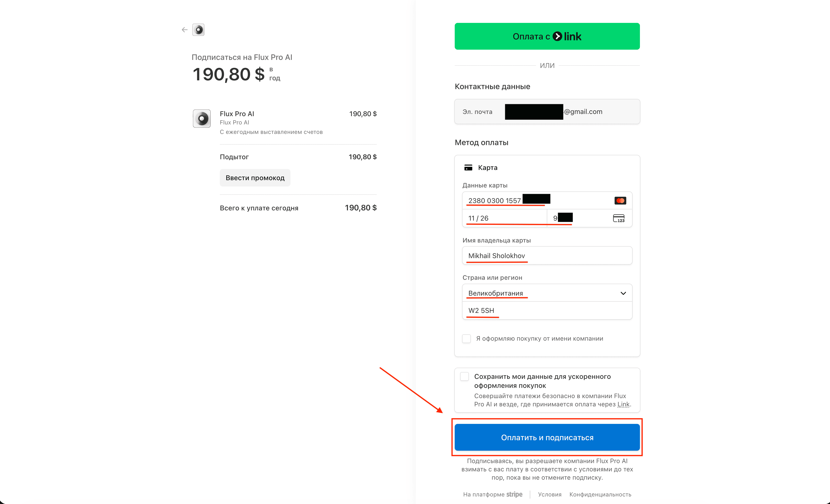Click the Ввести промокод button
830x504 pixels.
coord(255,178)
